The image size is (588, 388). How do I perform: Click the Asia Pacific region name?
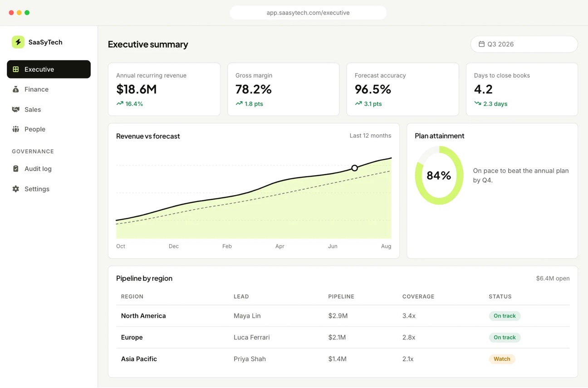coord(139,359)
